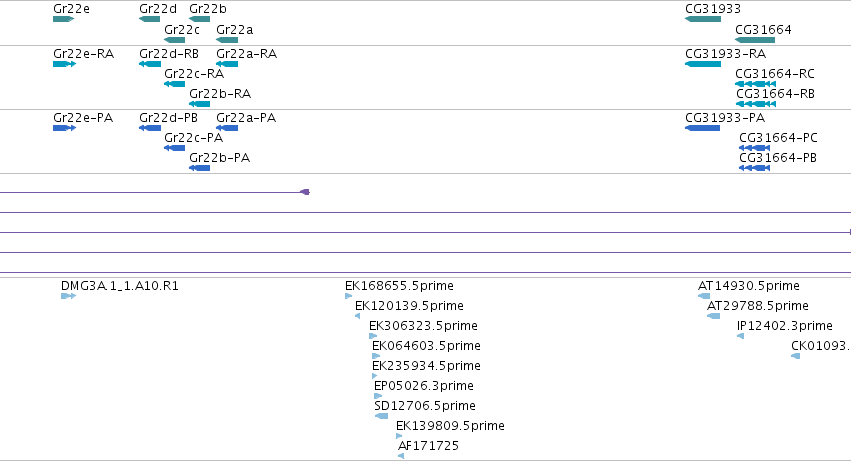Screen dimensions: 851x461
Task: Select the DMG3A.1_1.A10.R1 EST glyph
Action: (x=68, y=296)
